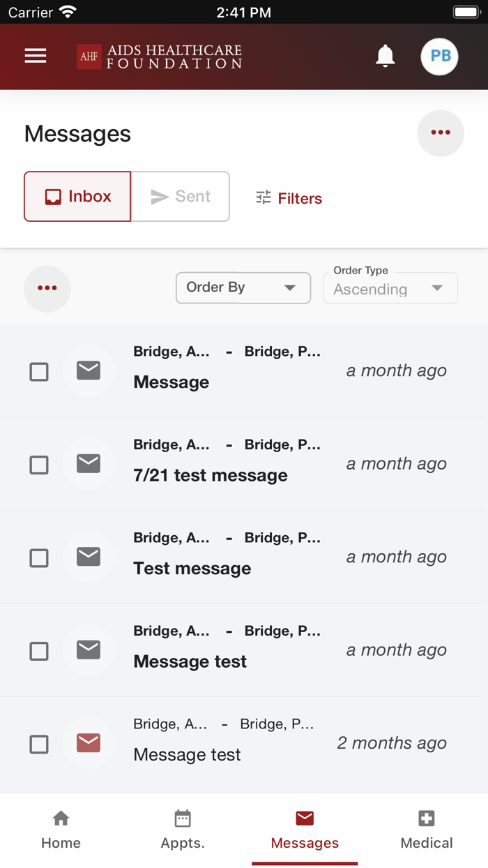Expand the Order By dropdown
The width and height of the screenshot is (488, 868).
pyautogui.click(x=243, y=288)
